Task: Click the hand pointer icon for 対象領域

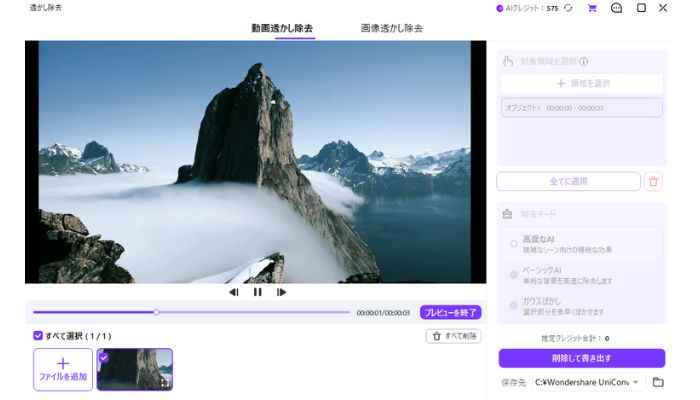Action: pos(508,61)
